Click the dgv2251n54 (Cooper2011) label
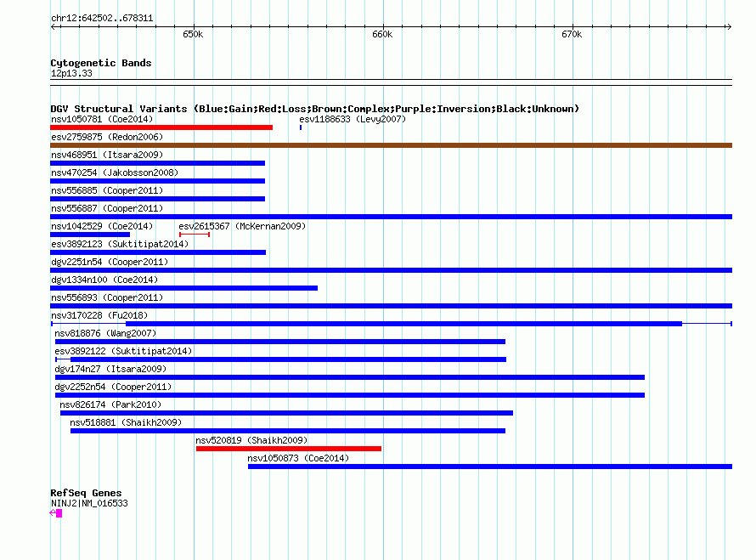This screenshot has height=560, width=756. pyautogui.click(x=110, y=262)
